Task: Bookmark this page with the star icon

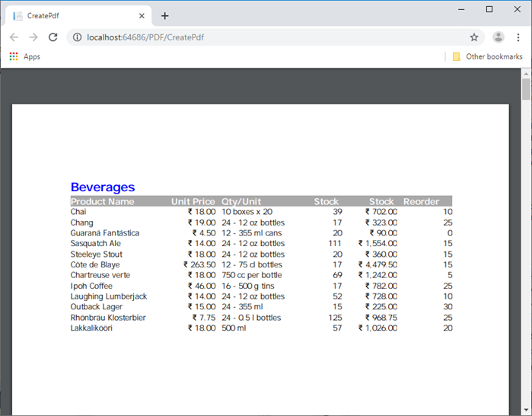Action: (x=474, y=37)
